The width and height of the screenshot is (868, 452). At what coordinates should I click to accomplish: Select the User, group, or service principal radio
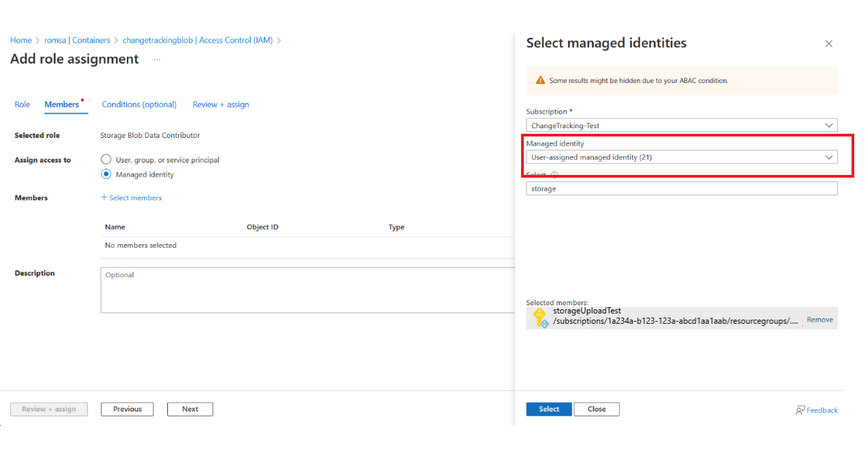pos(106,159)
